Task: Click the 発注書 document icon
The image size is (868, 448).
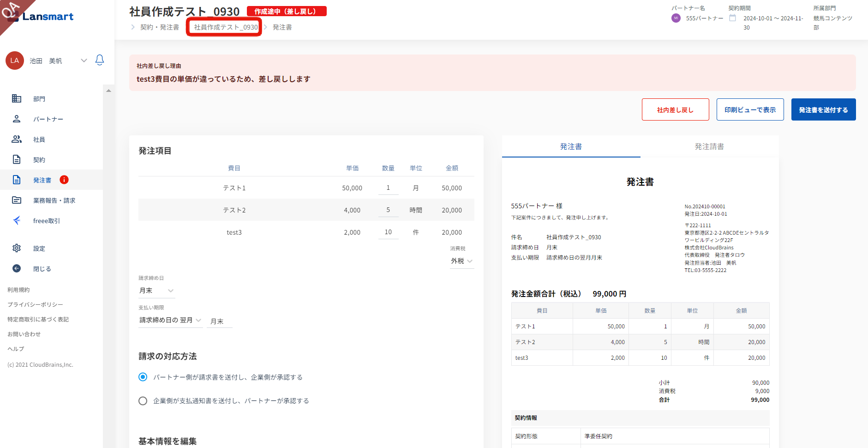Action: click(17, 180)
